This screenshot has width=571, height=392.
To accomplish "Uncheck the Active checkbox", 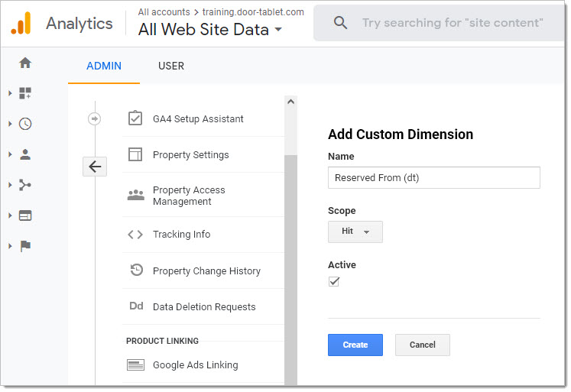I will (x=334, y=281).
